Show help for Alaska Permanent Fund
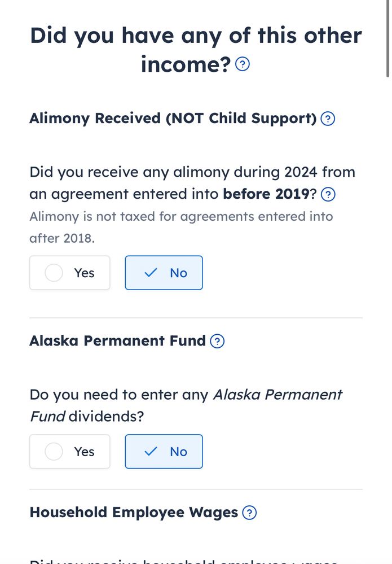This screenshot has width=392, height=564. point(217,342)
